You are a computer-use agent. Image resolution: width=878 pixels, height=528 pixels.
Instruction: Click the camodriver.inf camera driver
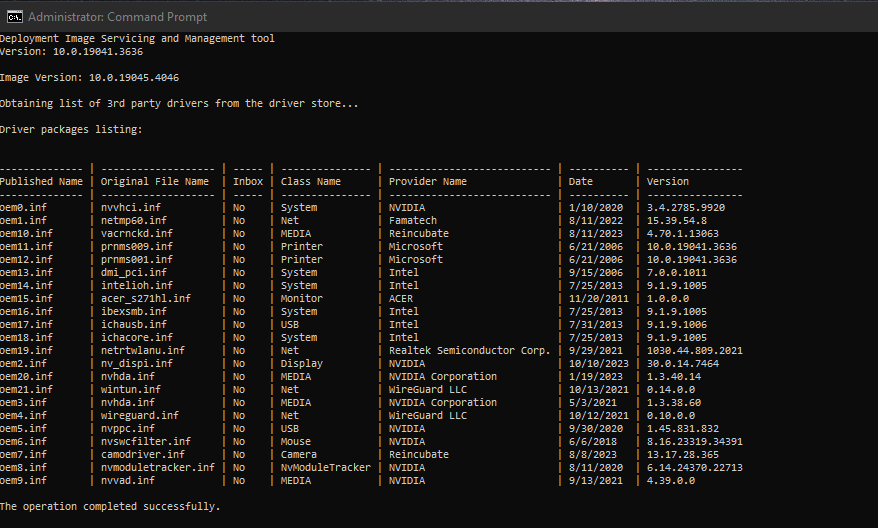point(143,455)
